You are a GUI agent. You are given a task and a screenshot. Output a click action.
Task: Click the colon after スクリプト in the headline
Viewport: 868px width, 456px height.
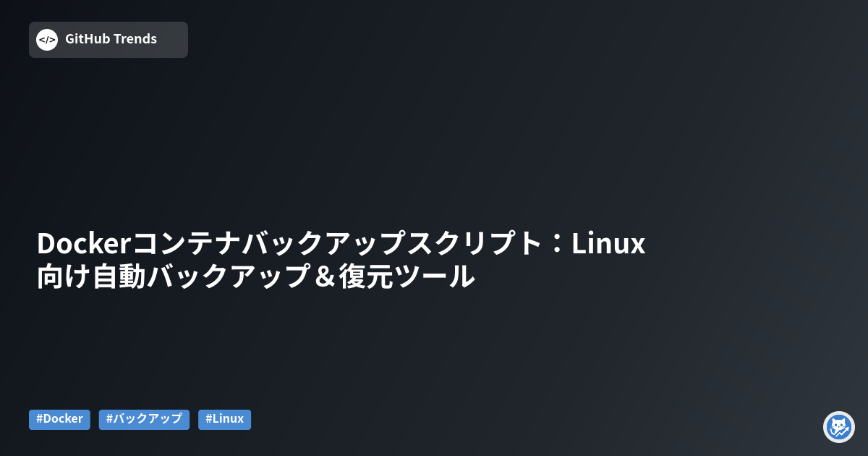(556, 245)
